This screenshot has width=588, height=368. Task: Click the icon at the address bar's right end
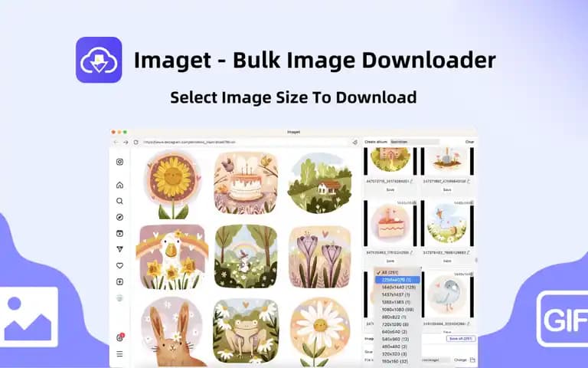[x=354, y=143]
